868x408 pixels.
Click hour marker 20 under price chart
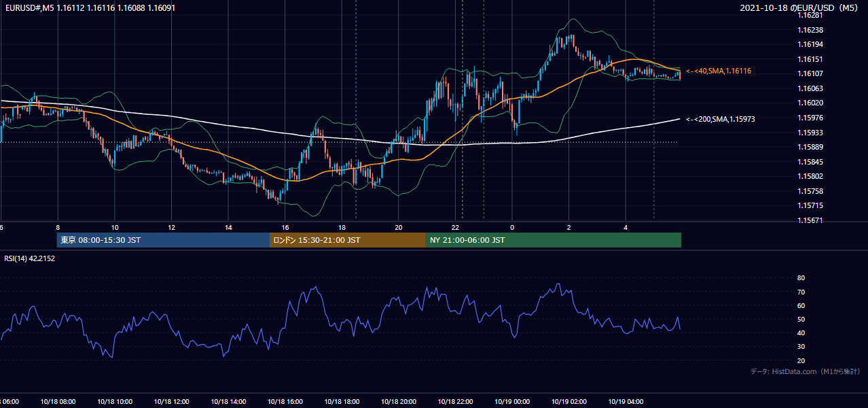pyautogui.click(x=398, y=228)
